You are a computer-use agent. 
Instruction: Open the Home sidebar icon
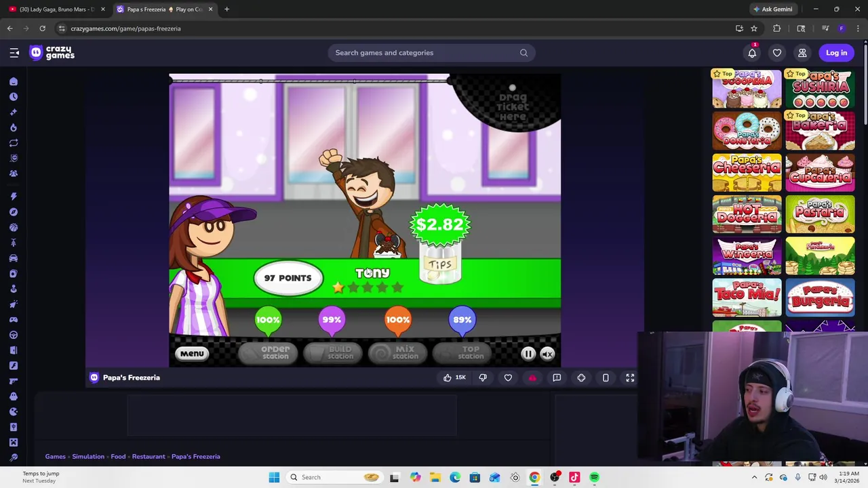[x=14, y=81]
